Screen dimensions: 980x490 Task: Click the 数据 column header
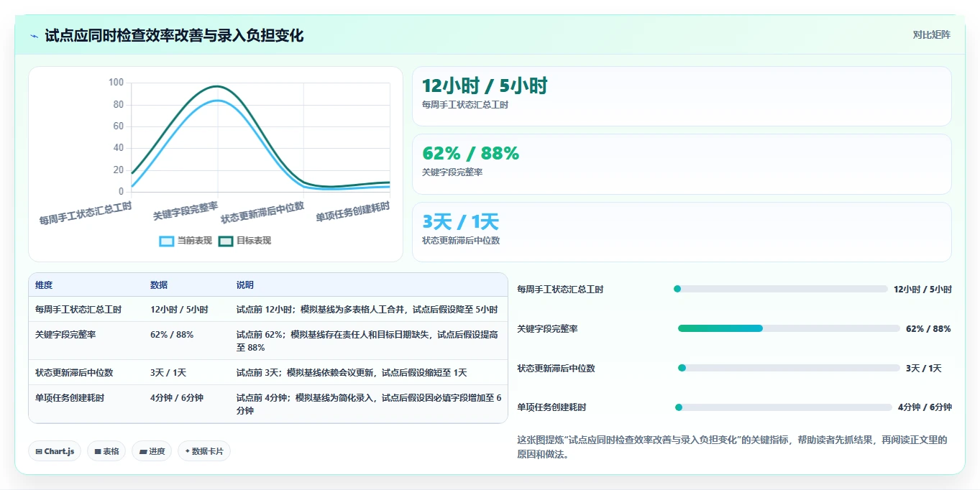point(159,285)
